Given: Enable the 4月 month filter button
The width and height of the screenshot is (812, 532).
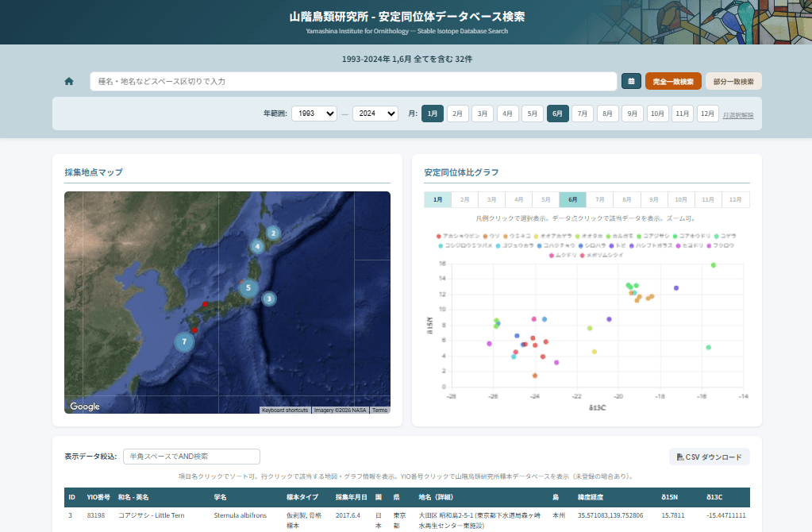Looking at the screenshot, I should pos(507,114).
